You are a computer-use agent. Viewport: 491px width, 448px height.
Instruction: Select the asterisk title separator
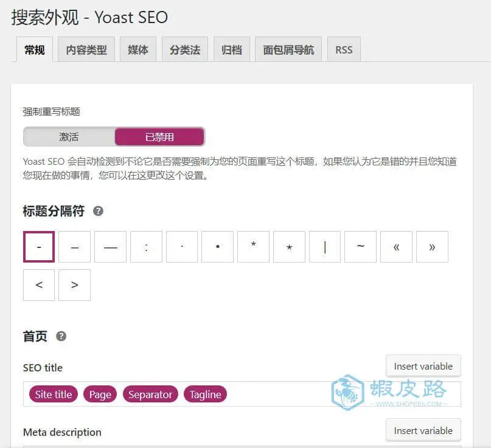(253, 247)
